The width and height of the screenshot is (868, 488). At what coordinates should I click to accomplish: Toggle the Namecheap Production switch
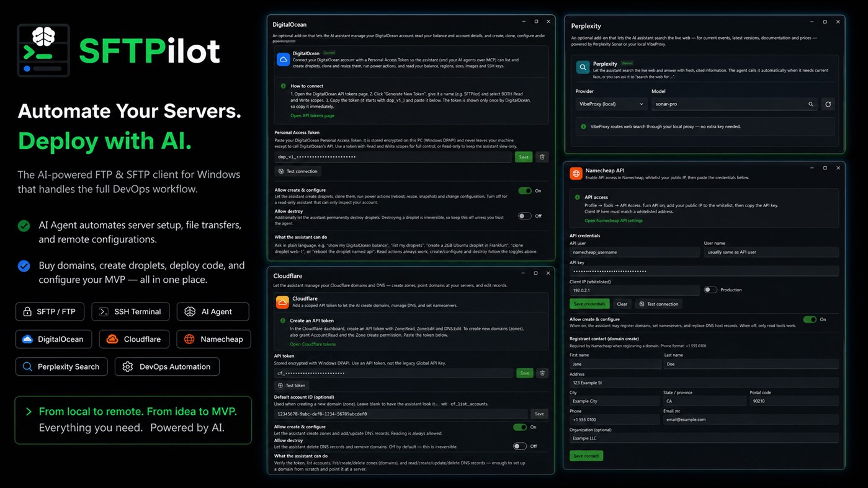710,290
